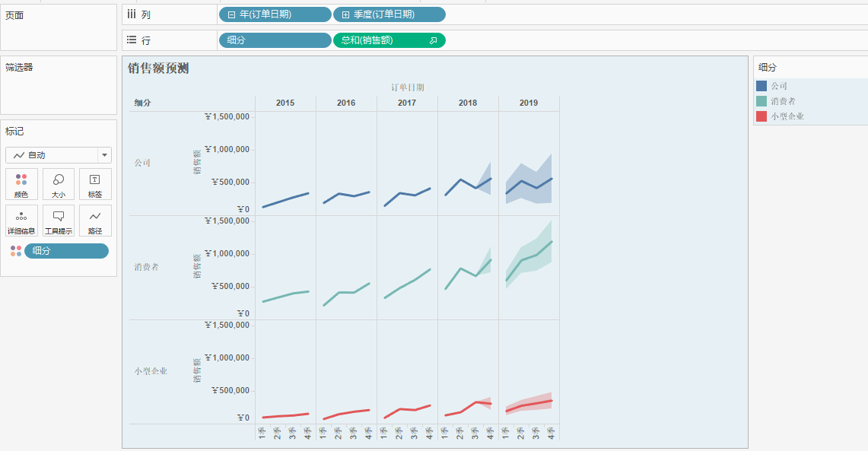
Task: Click the 颜色 (Color) marks card button
Action: (x=21, y=184)
